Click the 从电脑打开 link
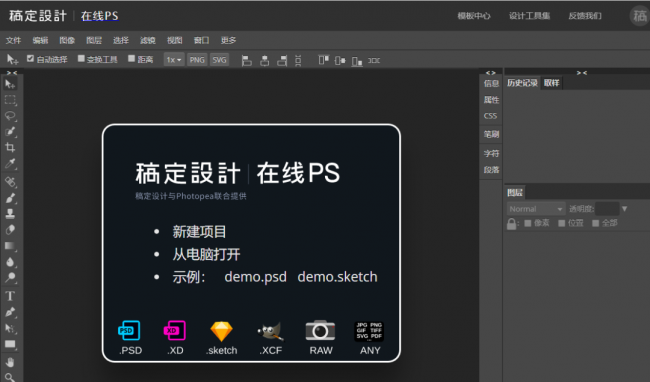650x382 pixels. click(x=206, y=254)
